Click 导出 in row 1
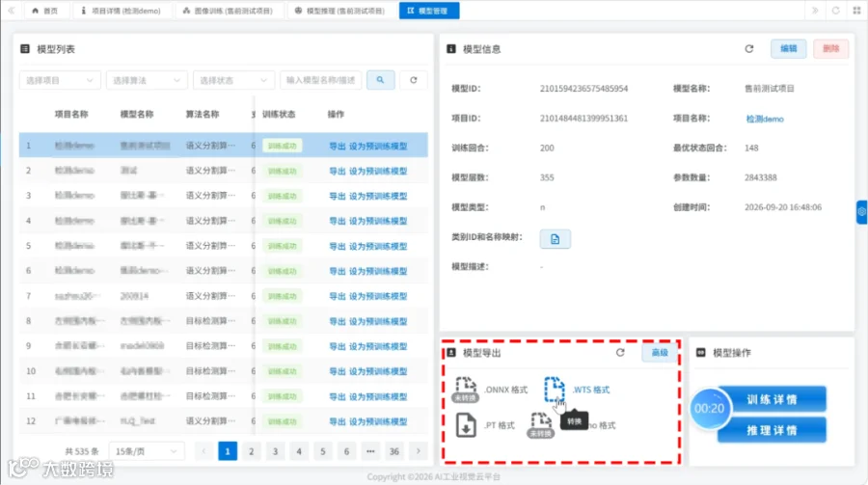The height and width of the screenshot is (485, 868). [338, 146]
